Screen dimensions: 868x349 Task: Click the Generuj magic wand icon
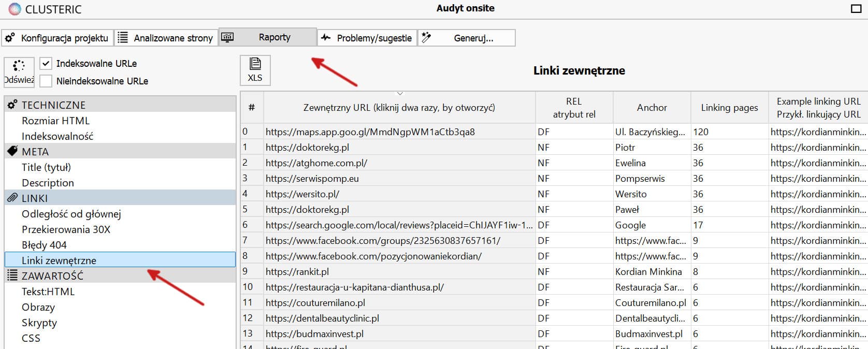426,37
